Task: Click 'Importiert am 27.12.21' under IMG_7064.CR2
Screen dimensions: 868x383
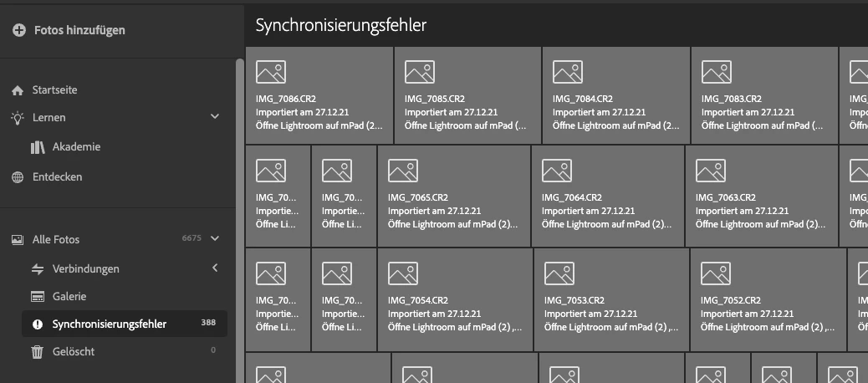Action: (x=589, y=211)
